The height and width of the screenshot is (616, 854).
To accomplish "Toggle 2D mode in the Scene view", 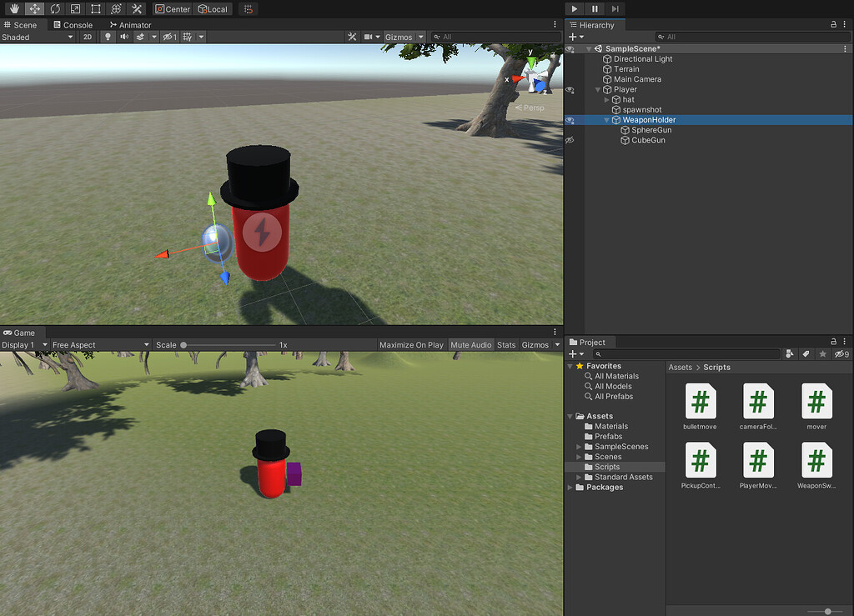I will (87, 37).
